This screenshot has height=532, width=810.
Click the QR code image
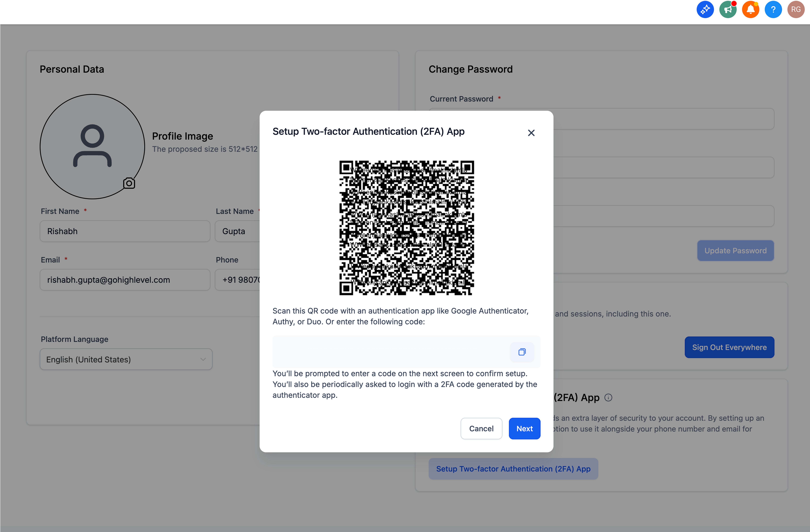406,228
